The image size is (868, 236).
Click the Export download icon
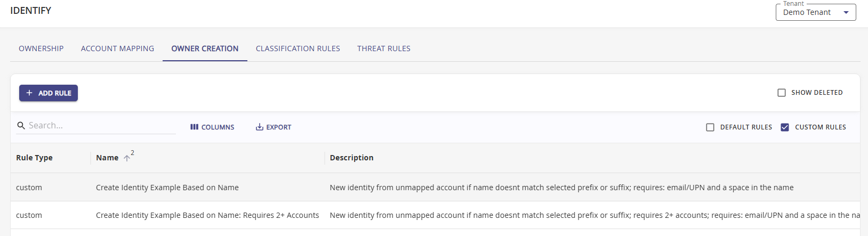coord(260,127)
